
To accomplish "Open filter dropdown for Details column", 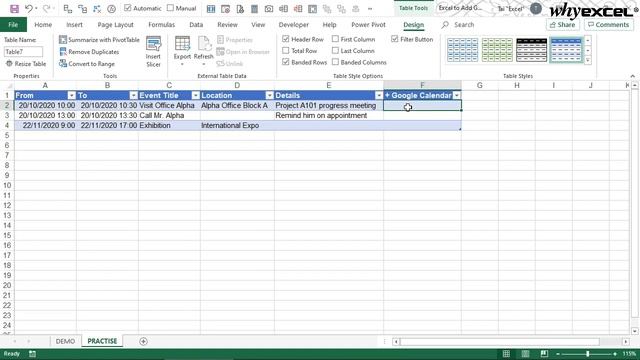I will [x=379, y=96].
